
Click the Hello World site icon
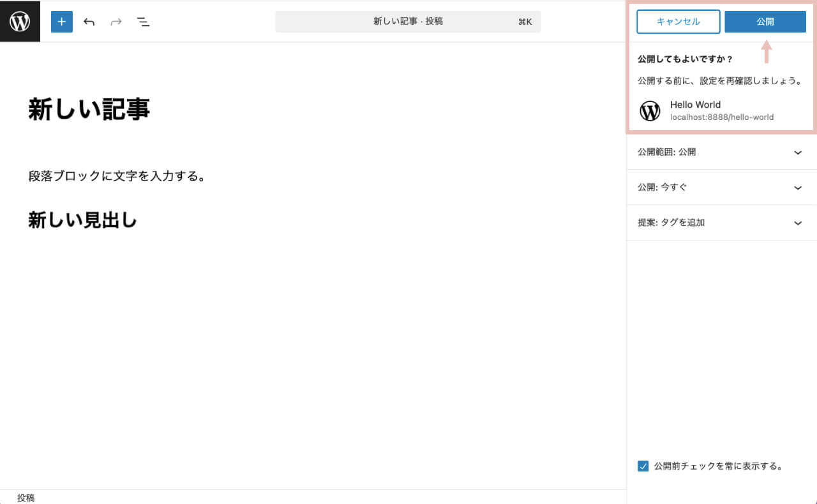click(x=650, y=110)
